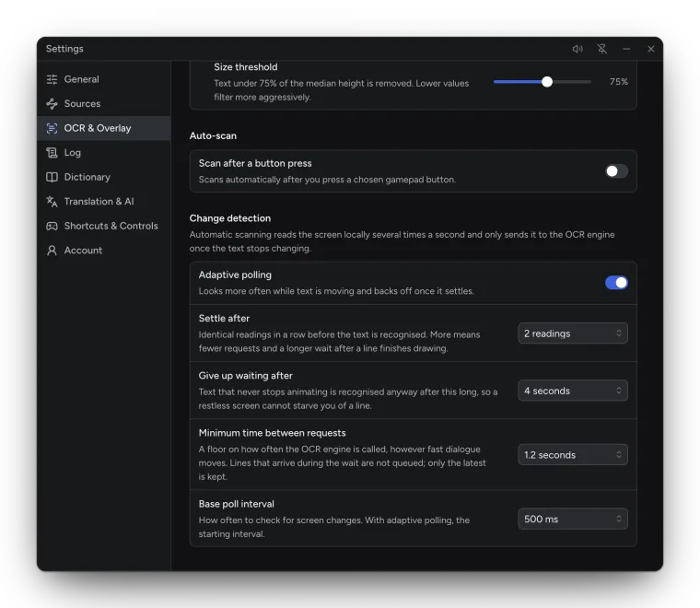Click the OCR & Overlay scan icon
The height and width of the screenshot is (608, 700).
tap(52, 129)
